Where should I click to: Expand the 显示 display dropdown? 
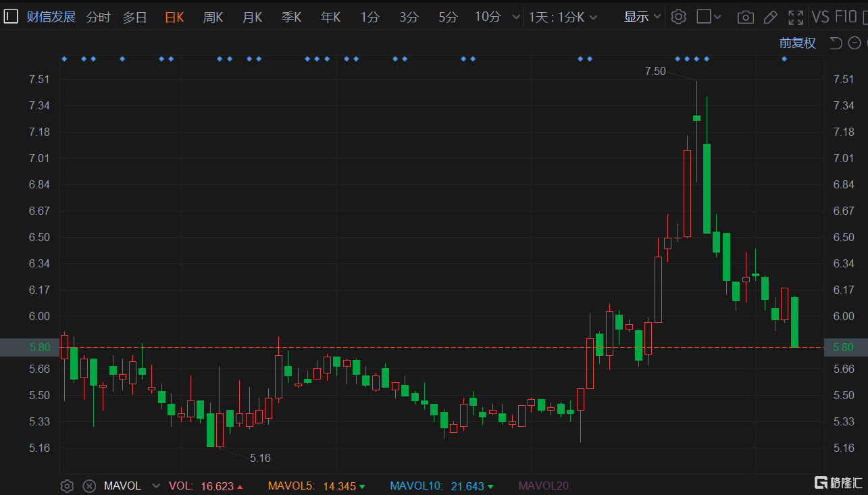coord(642,17)
